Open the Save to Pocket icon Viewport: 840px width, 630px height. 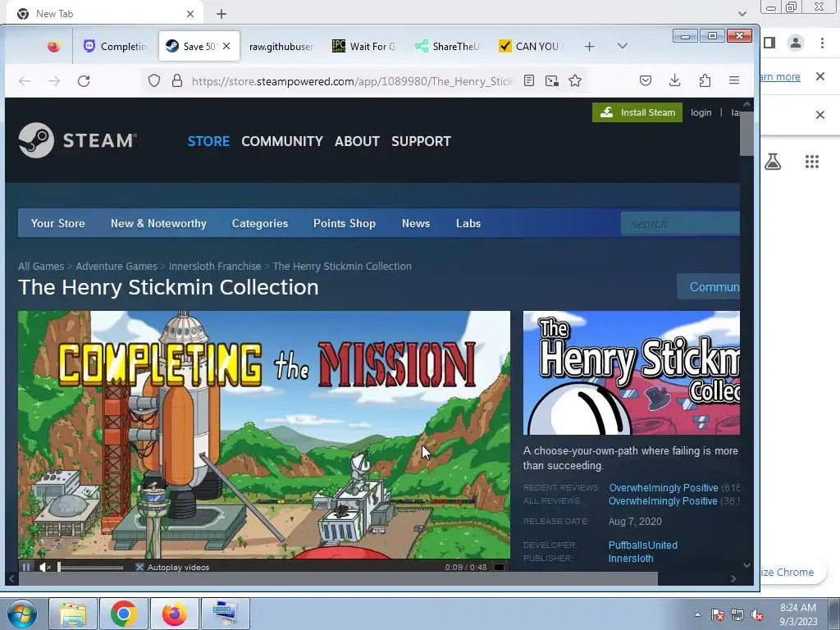pyautogui.click(x=646, y=81)
